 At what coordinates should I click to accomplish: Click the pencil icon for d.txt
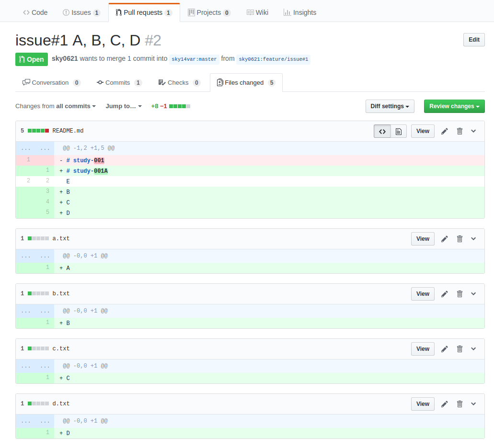[x=444, y=404]
